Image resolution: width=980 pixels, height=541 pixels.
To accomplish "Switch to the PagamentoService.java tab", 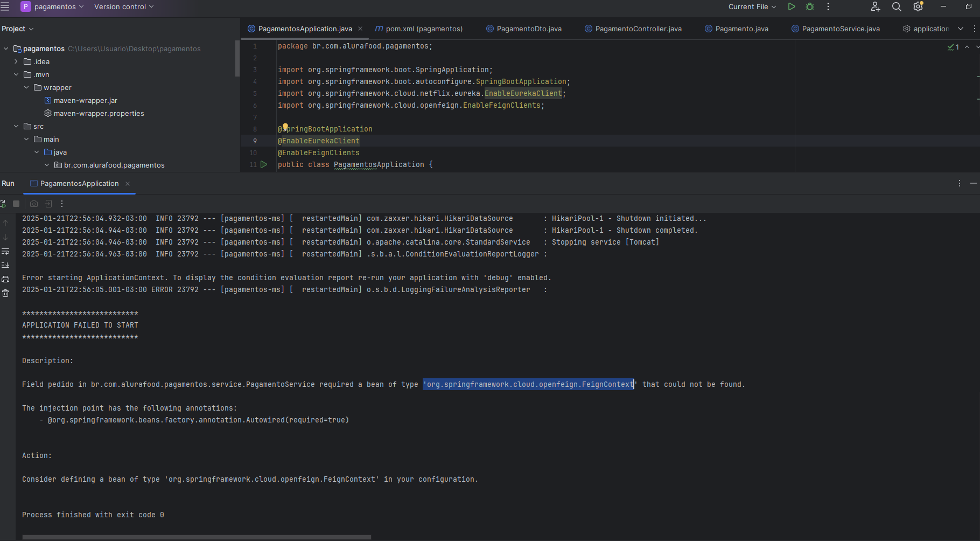I will (x=836, y=29).
